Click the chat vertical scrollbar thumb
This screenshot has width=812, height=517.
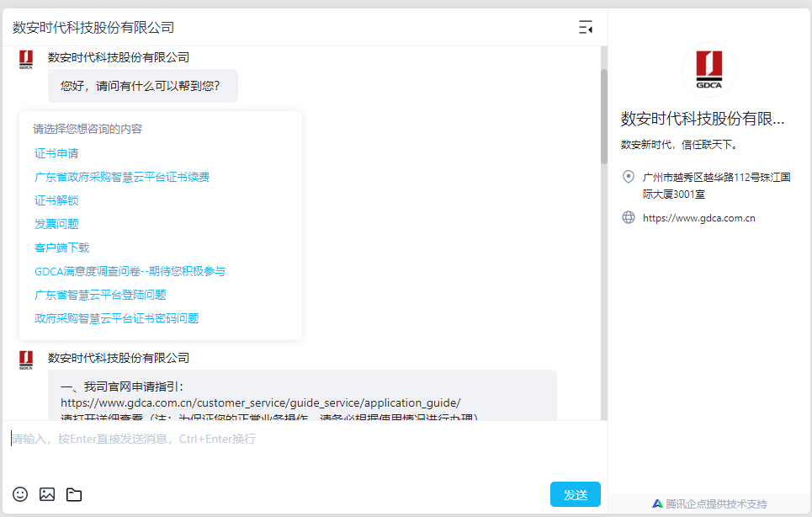tap(603, 116)
